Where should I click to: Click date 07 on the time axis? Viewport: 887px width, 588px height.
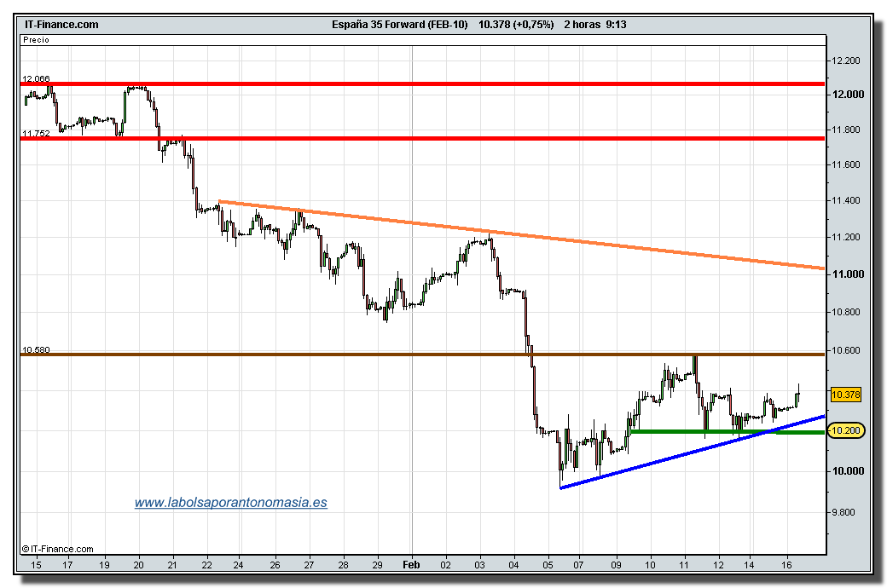click(579, 564)
